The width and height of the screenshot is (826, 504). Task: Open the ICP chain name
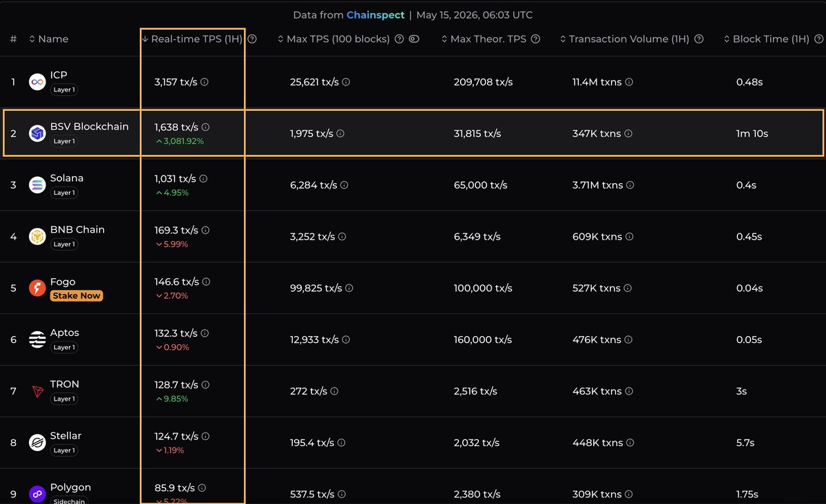(x=59, y=75)
